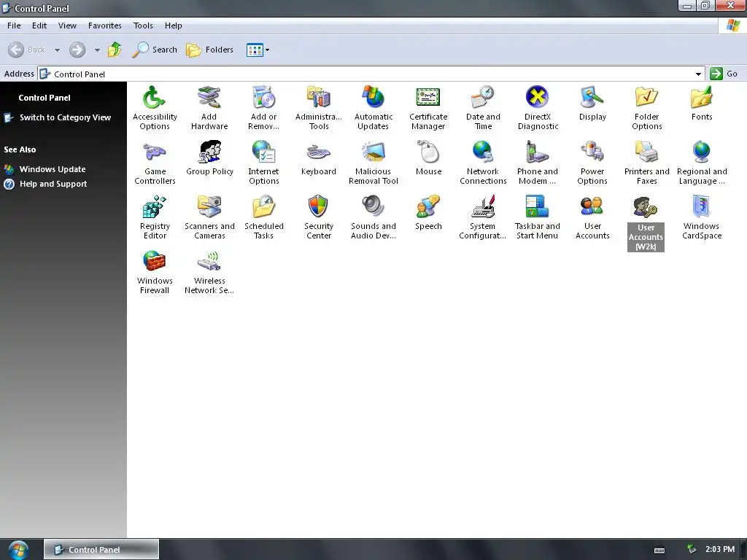The height and width of the screenshot is (560, 747).
Task: Open Accessibility Options applet
Action: pos(155,107)
